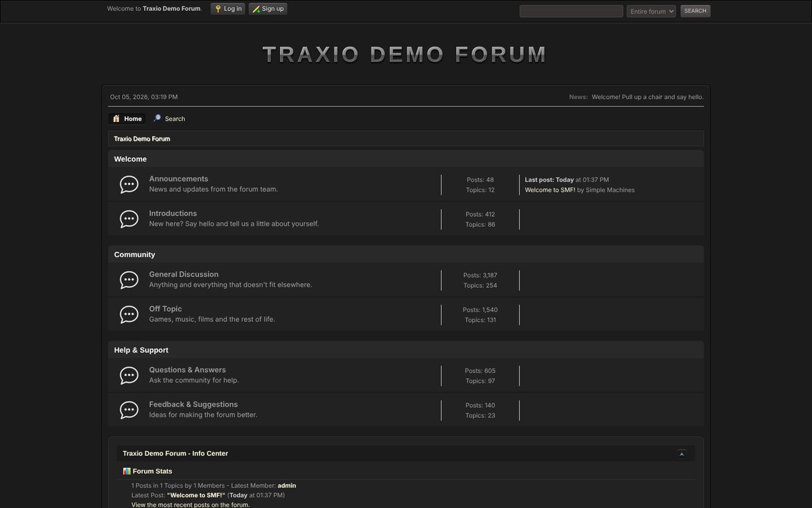Viewport: 812px width, 508px height.
Task: Click the Introductions board speech-bubble icon
Action: [129, 219]
